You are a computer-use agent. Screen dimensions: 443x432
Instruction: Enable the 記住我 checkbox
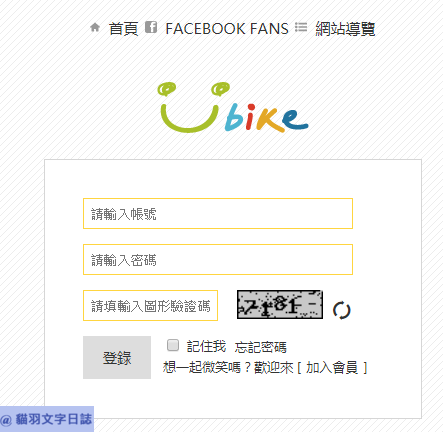[173, 345]
